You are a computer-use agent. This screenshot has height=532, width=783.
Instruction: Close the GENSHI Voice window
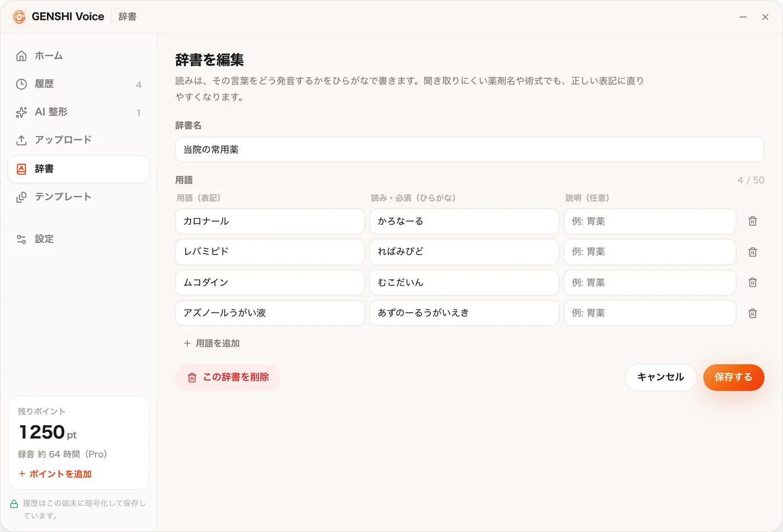tap(765, 17)
